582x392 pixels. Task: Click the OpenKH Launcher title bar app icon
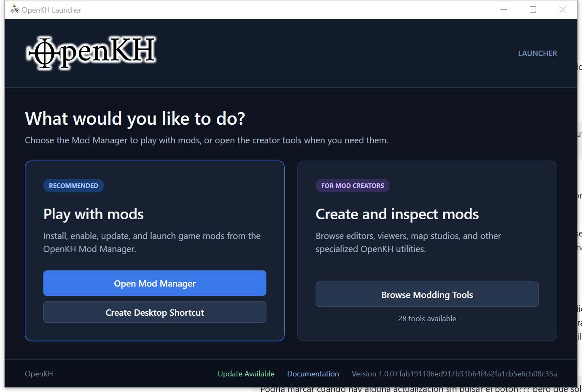tap(14, 10)
